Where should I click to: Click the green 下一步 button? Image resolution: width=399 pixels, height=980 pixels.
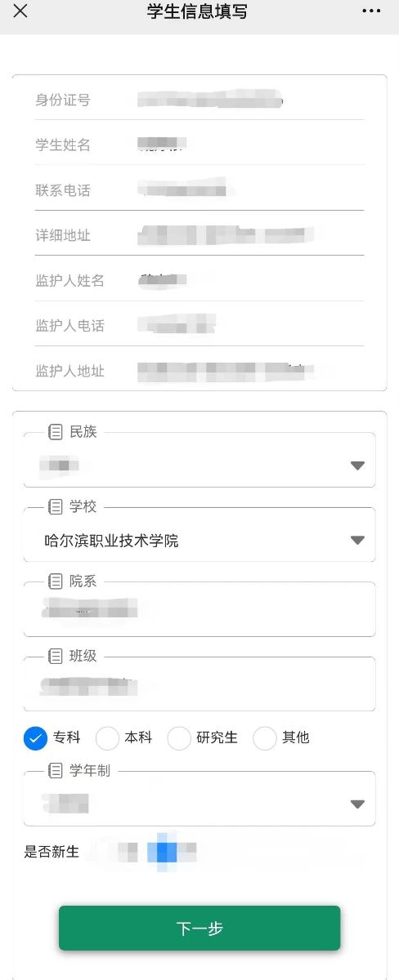pyautogui.click(x=199, y=928)
